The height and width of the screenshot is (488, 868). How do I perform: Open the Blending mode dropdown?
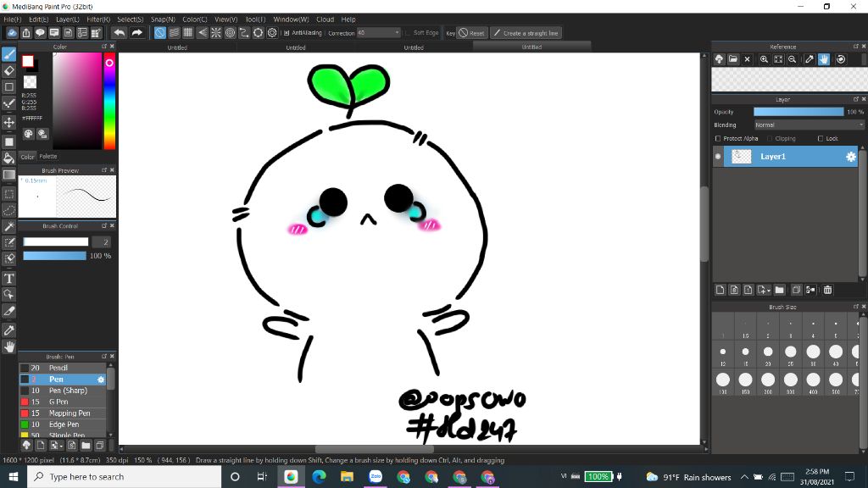(x=808, y=125)
